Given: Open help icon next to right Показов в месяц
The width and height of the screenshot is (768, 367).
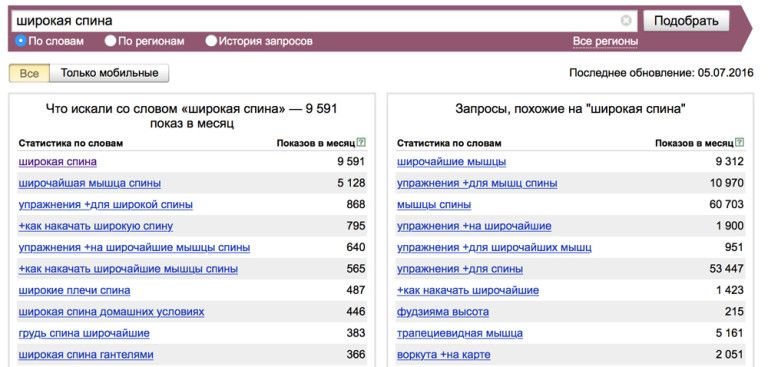Looking at the screenshot, I should coord(740,143).
